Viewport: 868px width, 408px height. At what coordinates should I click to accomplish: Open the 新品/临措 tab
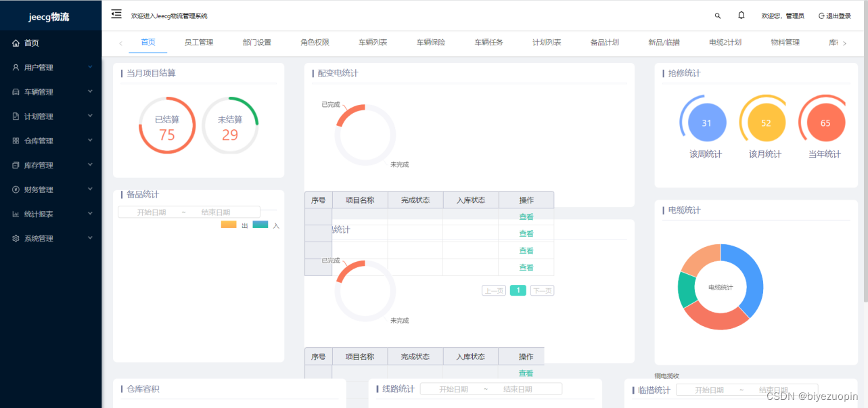(x=664, y=42)
